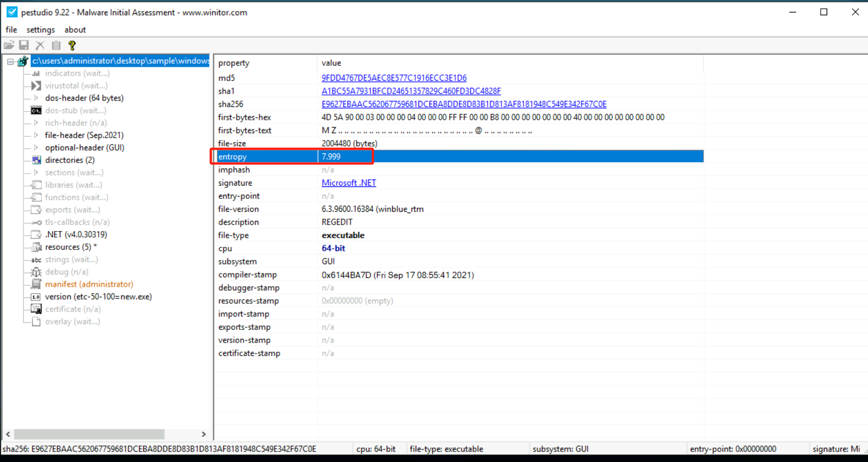Click the open file toolbar icon
This screenshot has width=868, height=462.
click(9, 45)
